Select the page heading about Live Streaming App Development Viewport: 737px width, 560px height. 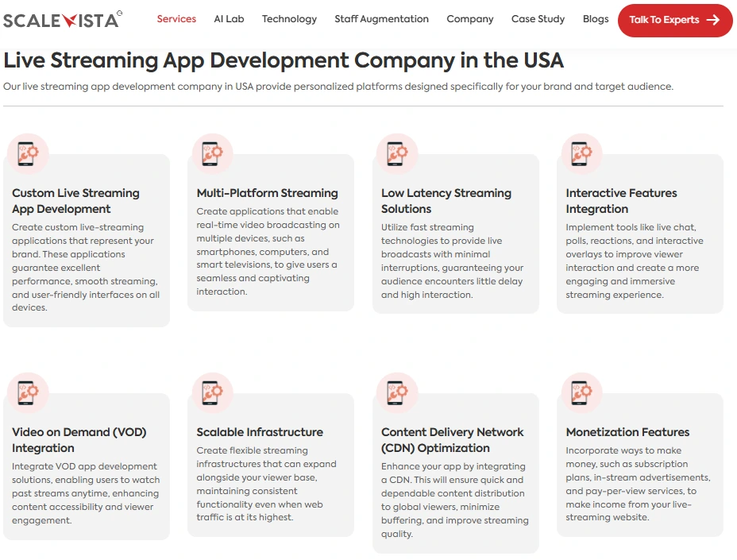[x=284, y=60]
